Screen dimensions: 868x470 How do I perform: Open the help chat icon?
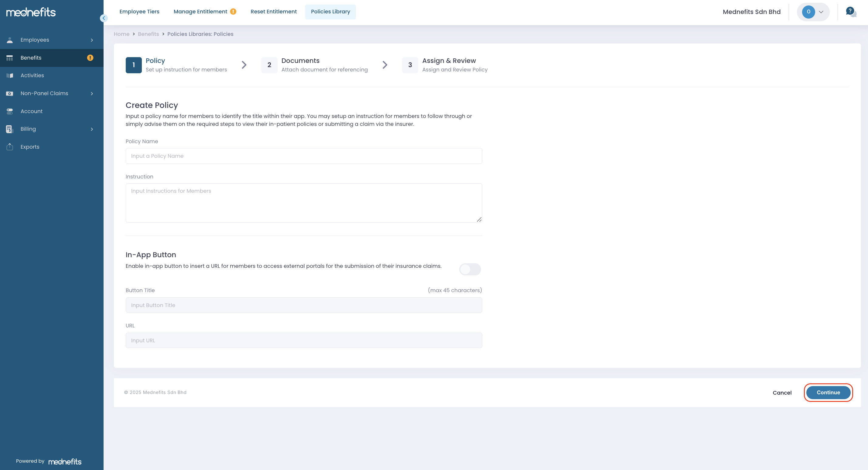click(851, 12)
